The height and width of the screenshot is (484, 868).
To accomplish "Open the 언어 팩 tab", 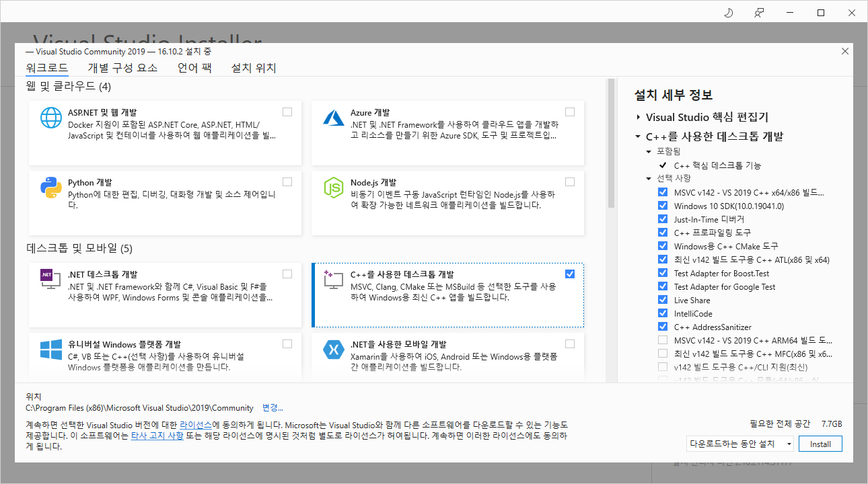I will [x=194, y=68].
